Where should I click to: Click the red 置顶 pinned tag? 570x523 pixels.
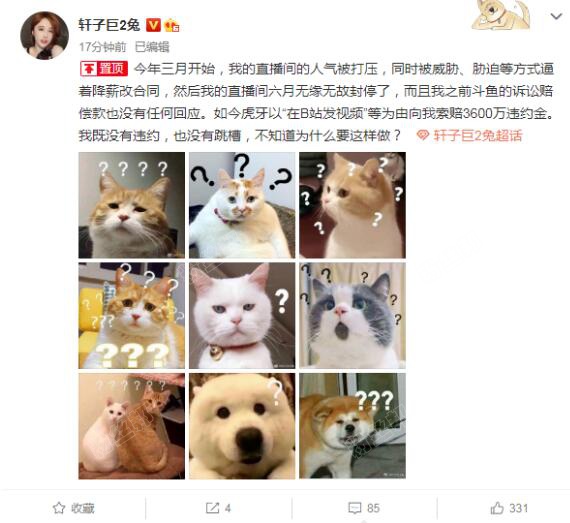click(104, 69)
